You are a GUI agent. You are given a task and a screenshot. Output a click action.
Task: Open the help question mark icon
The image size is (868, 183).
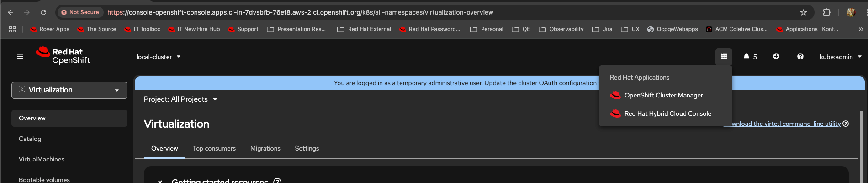800,56
